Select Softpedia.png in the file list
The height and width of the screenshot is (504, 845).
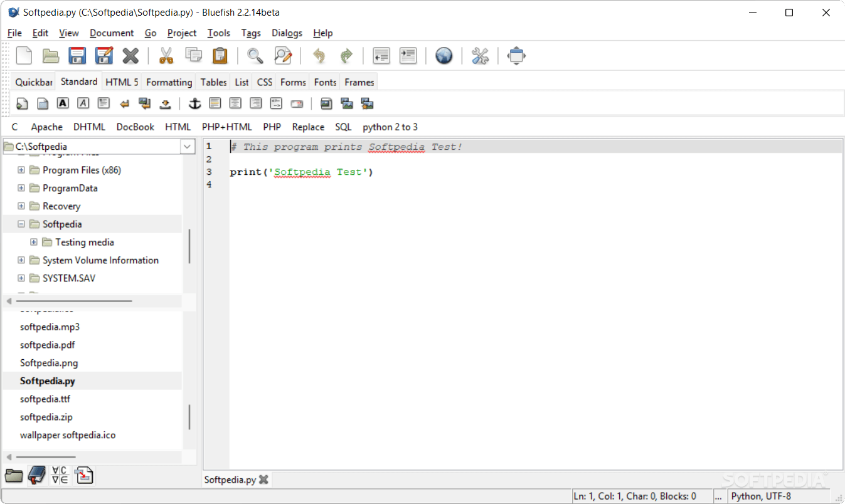[x=49, y=363]
